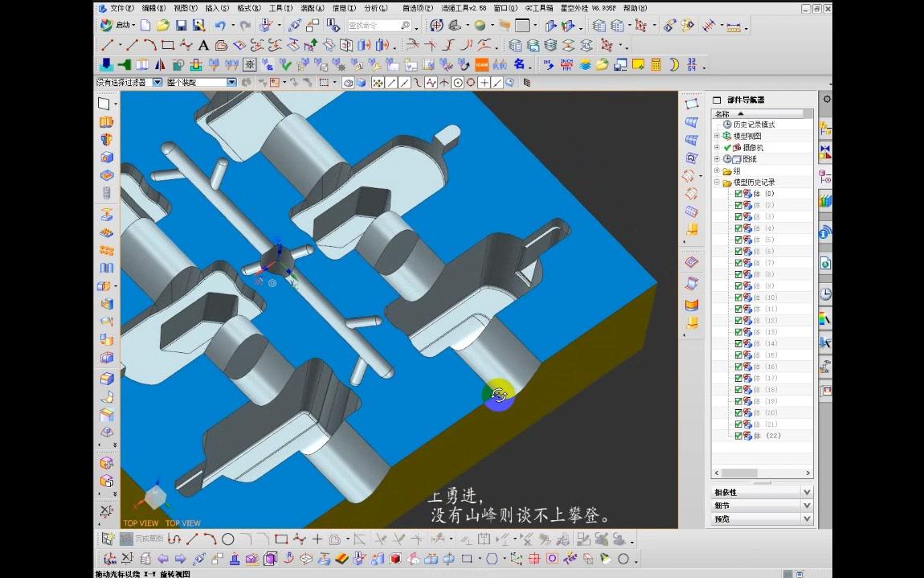Screen dimensions: 924x578
Task: Click the calculator icon in the toolbar
Action: (x=656, y=64)
